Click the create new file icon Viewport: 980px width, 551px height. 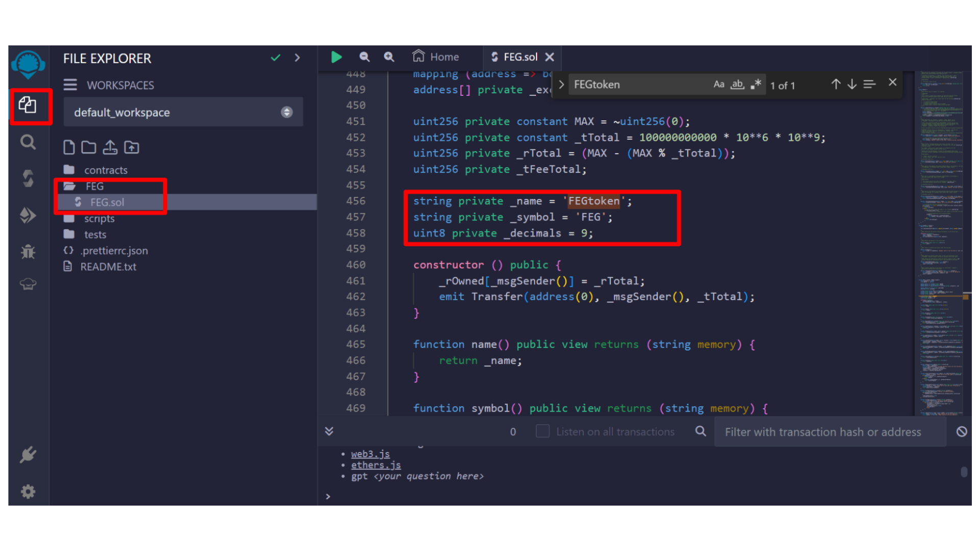pyautogui.click(x=69, y=147)
